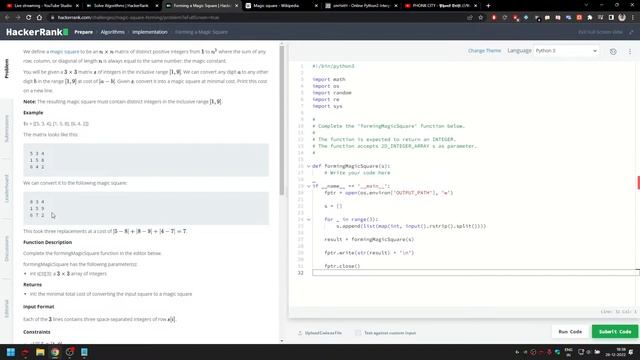Open a new browser tab with plus

[x=488, y=6]
